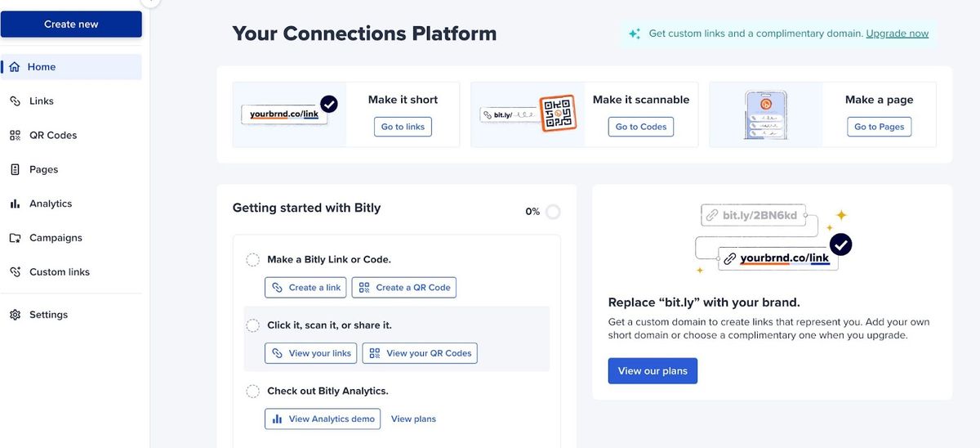Click the Home icon in sidebar

click(15, 67)
